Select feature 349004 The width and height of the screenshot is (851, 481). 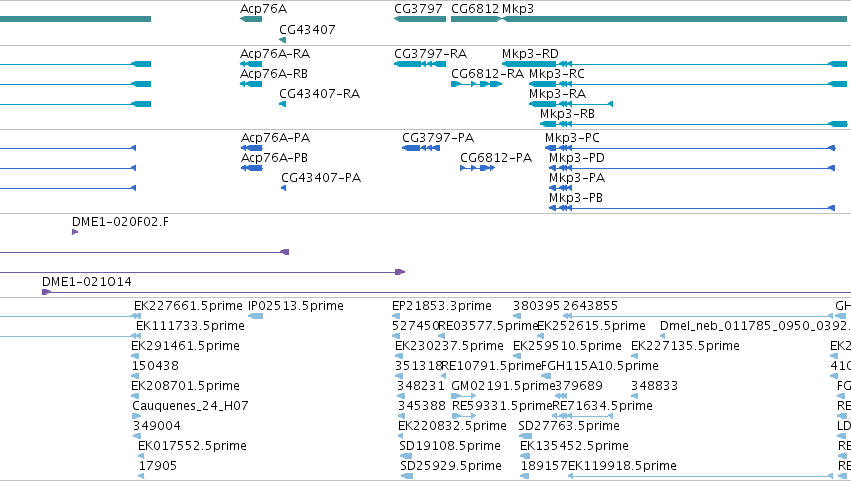click(137, 436)
